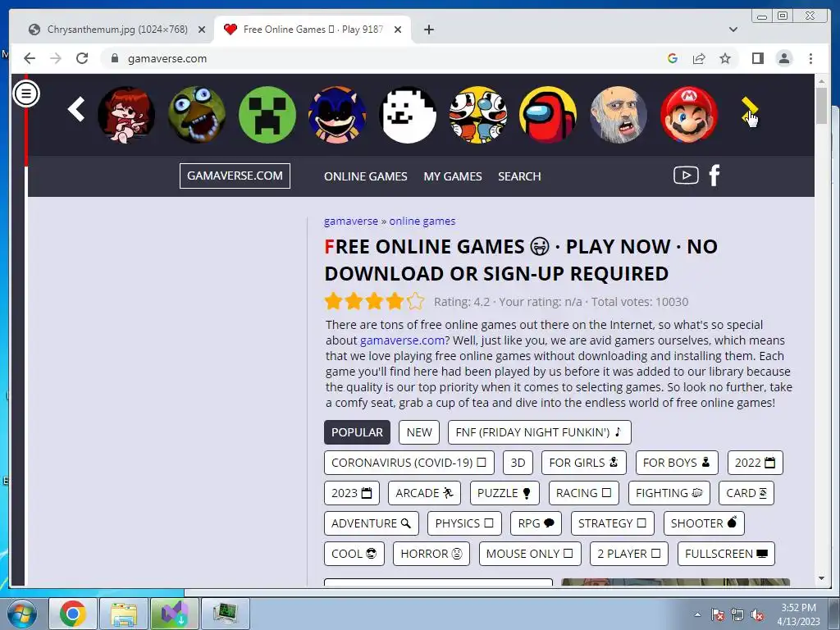Rate with the fifth empty star
The width and height of the screenshot is (840, 630).
coord(415,301)
